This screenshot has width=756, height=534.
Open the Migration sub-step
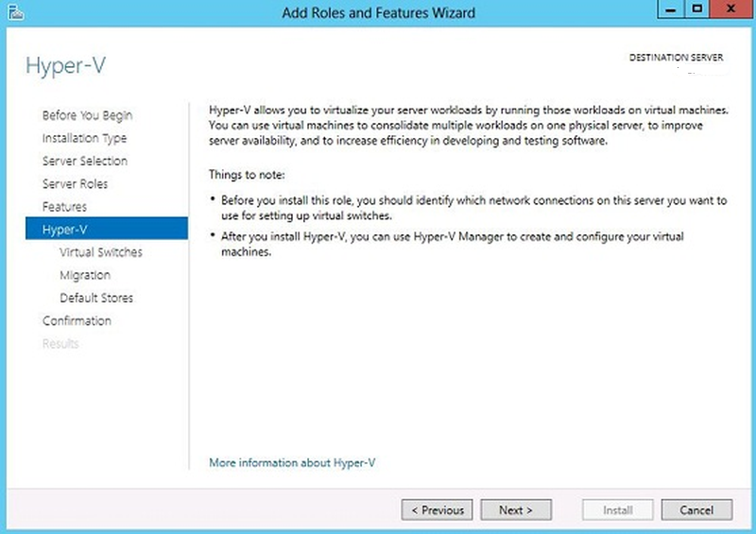point(85,275)
